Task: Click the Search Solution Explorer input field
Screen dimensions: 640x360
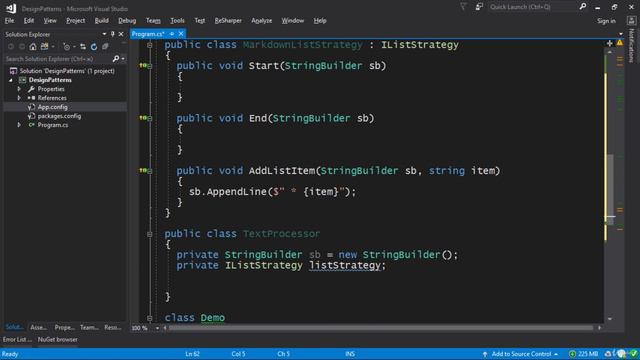Action: coord(57,59)
